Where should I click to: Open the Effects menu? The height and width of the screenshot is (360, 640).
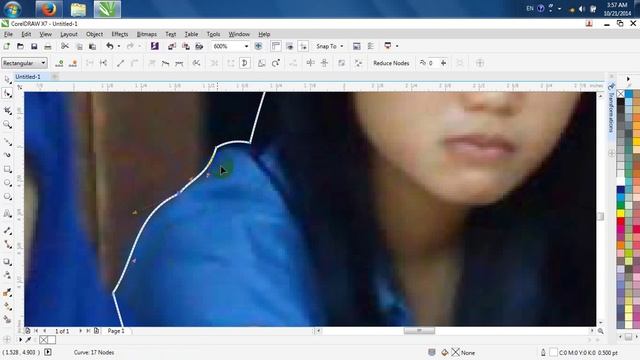coord(120,34)
